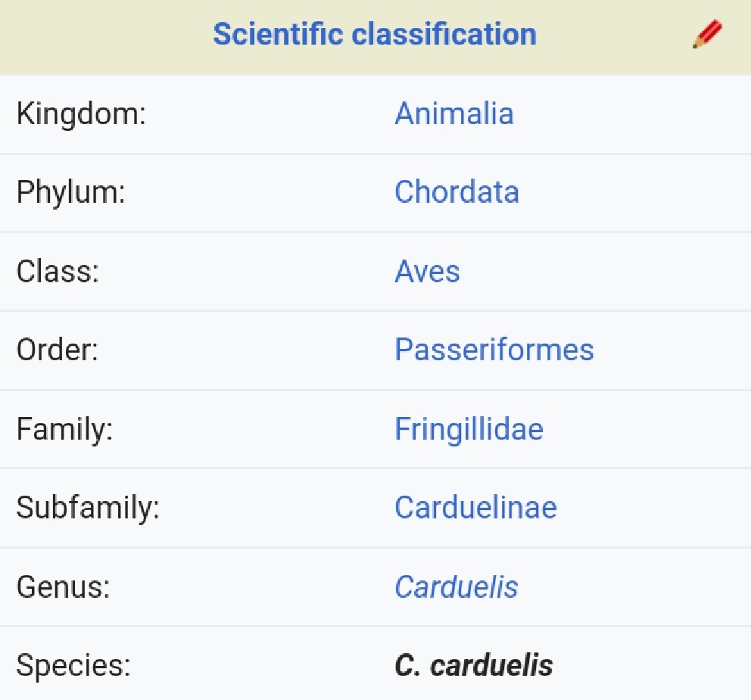Open the Aves class link
751x700 pixels.
(427, 271)
